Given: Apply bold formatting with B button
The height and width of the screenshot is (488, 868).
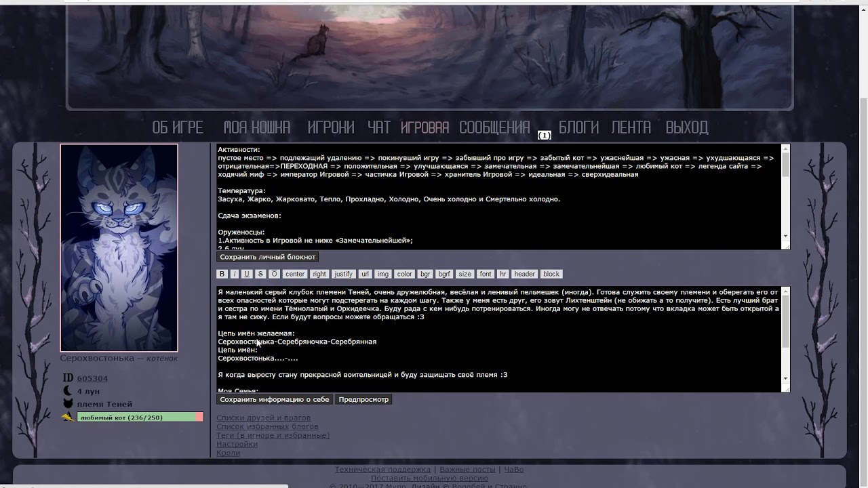Looking at the screenshot, I should (x=222, y=274).
